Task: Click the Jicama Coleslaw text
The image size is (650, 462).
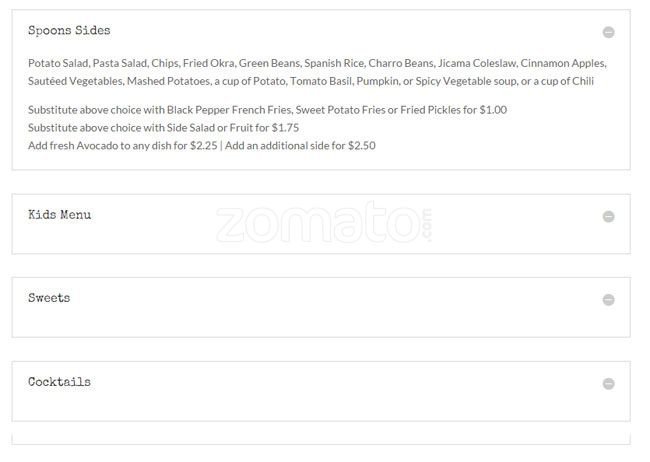Action: (473, 62)
